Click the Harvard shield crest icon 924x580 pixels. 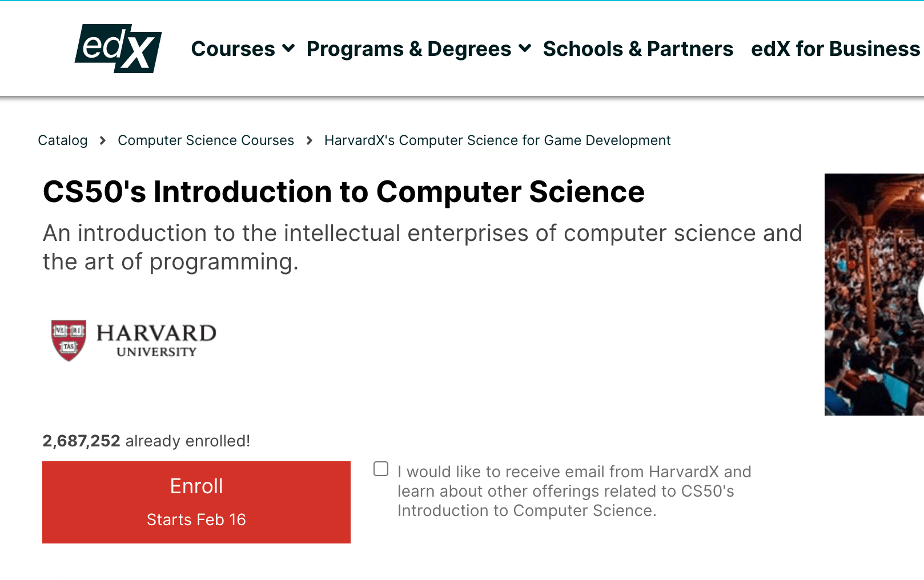69,340
